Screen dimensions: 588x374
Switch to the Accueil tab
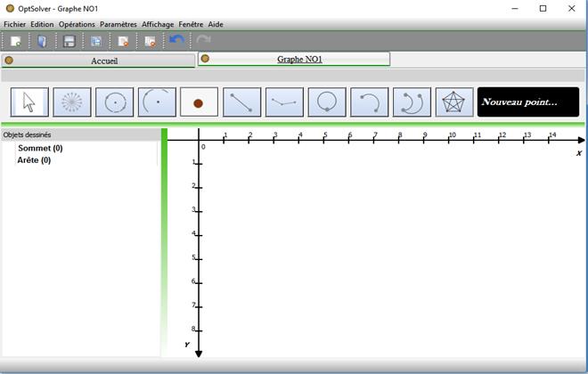coord(98,61)
